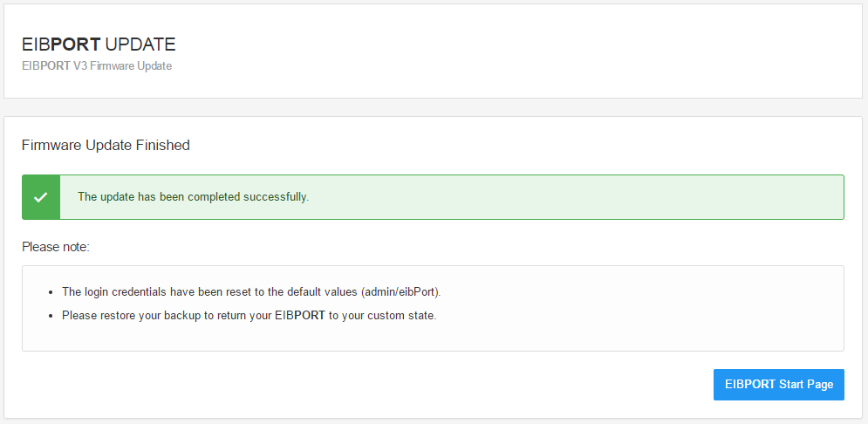Image resolution: width=868 pixels, height=424 pixels.
Task: Open the EIBPORT Start Page
Action: (778, 385)
